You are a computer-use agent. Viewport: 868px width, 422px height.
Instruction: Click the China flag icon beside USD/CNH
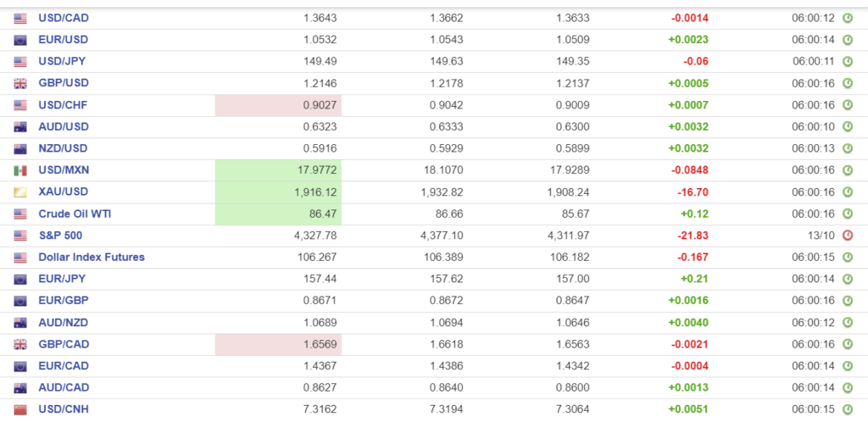tap(20, 410)
